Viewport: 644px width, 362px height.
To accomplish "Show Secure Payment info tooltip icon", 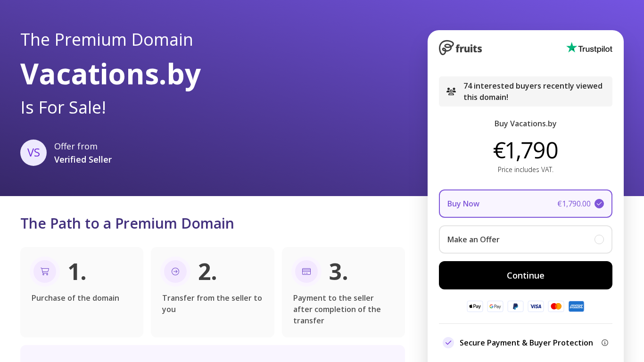I will click(x=605, y=343).
